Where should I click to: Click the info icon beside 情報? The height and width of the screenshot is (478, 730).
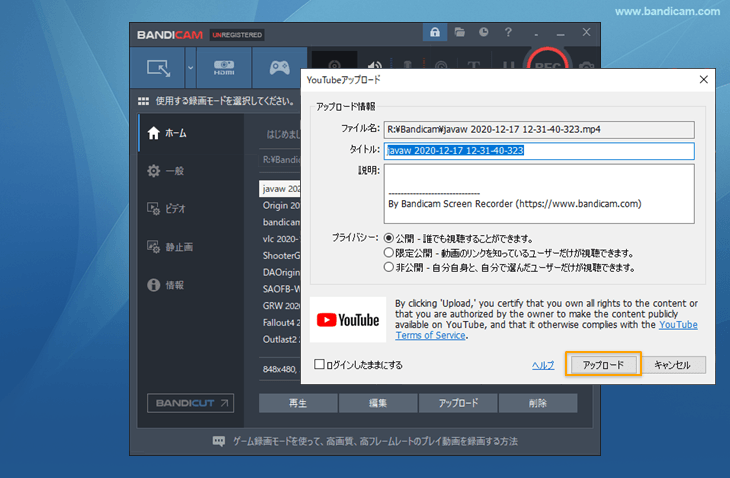154,285
